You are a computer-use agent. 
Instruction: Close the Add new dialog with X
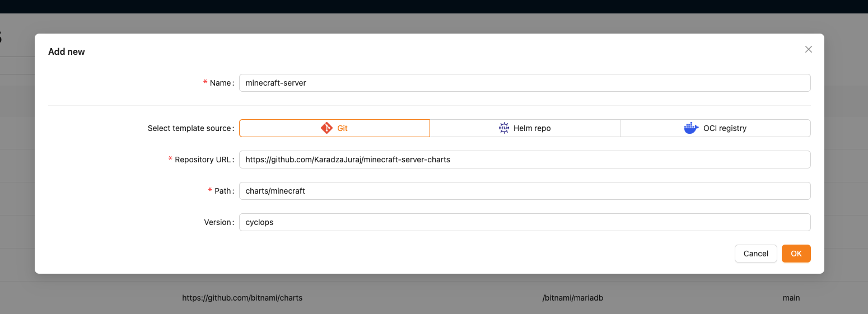pyautogui.click(x=808, y=49)
